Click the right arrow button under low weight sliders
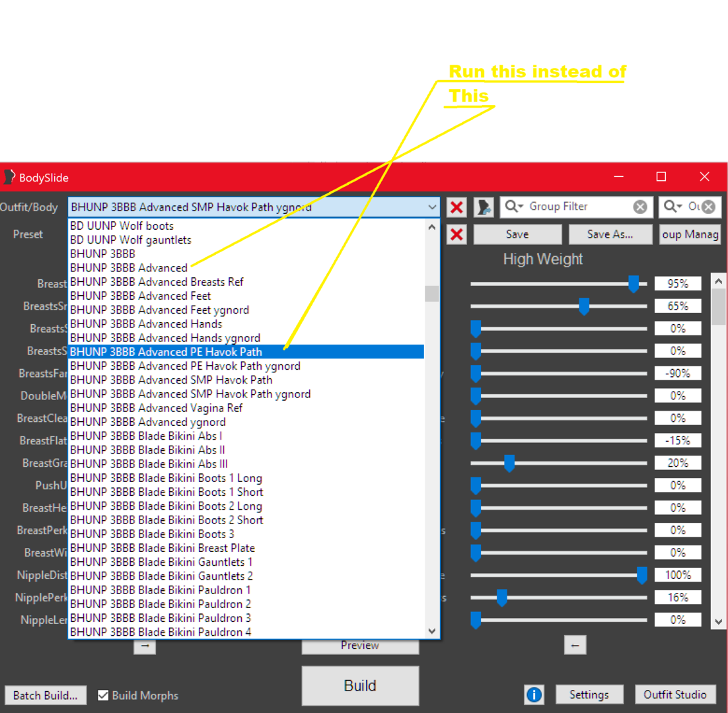 click(145, 646)
